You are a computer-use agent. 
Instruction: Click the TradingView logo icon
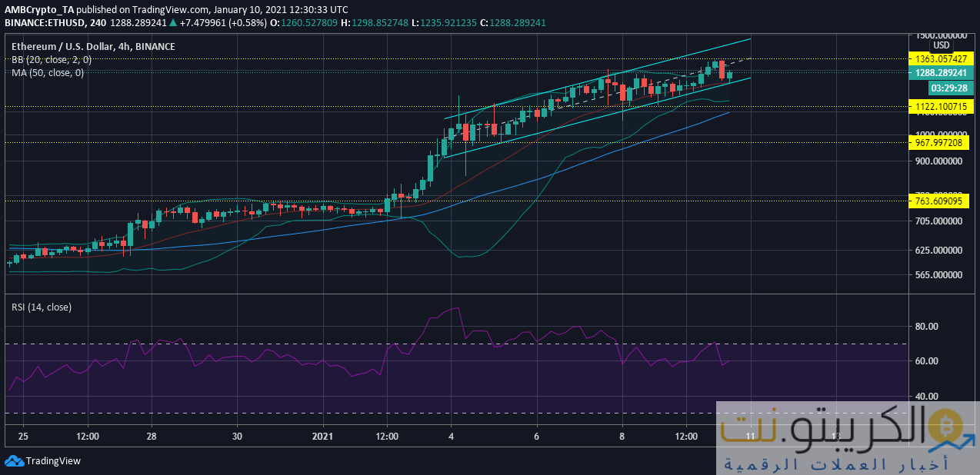tap(14, 461)
